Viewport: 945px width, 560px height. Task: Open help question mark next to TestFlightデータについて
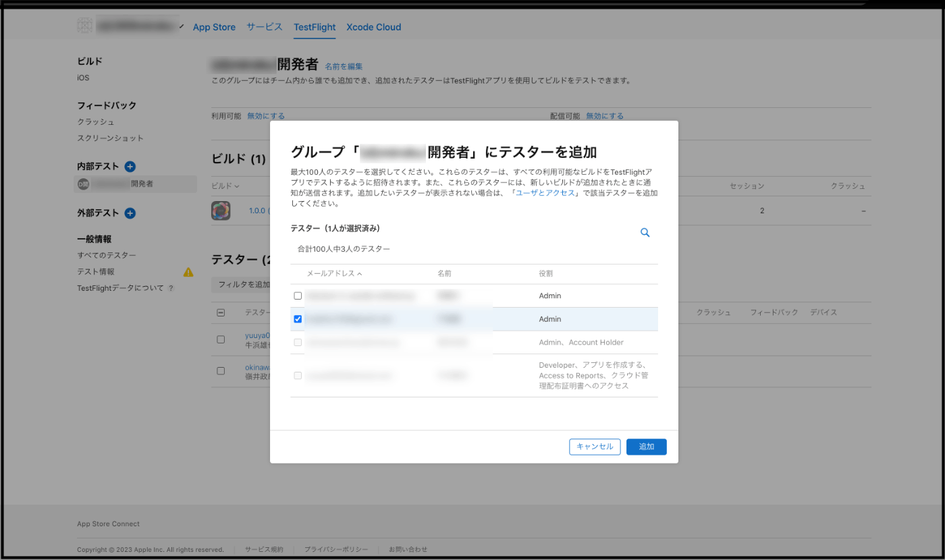pos(171,288)
